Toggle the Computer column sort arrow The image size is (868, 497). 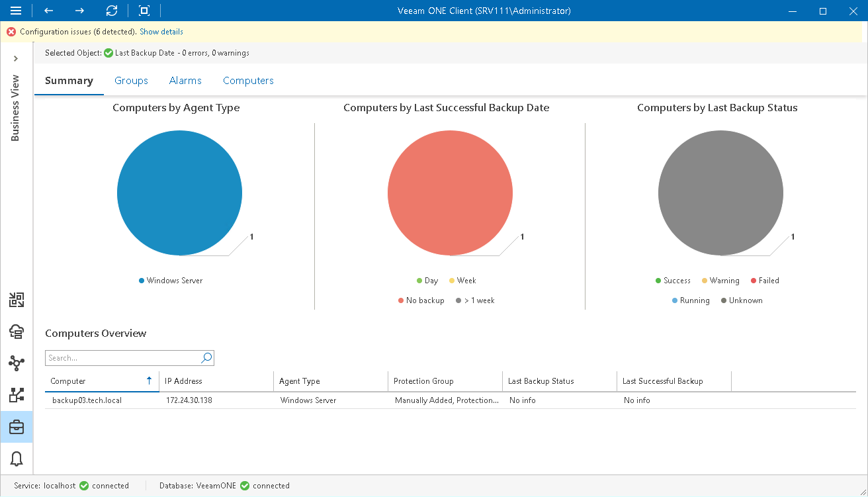click(x=149, y=381)
